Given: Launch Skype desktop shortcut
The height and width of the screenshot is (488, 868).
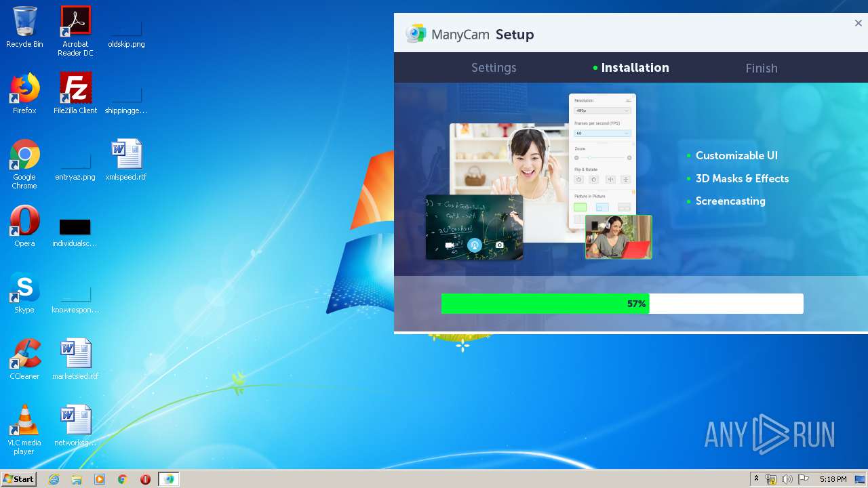Looking at the screenshot, I should (24, 293).
